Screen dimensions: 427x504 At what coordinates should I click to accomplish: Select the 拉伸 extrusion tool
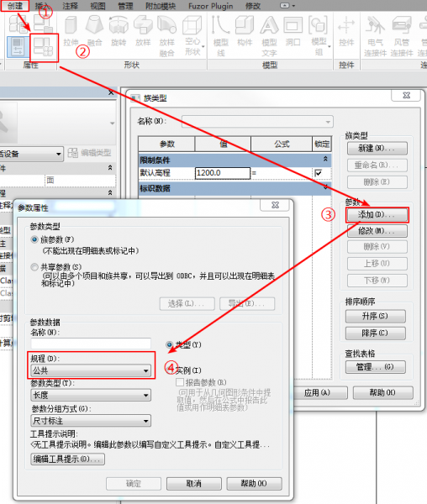point(71,32)
